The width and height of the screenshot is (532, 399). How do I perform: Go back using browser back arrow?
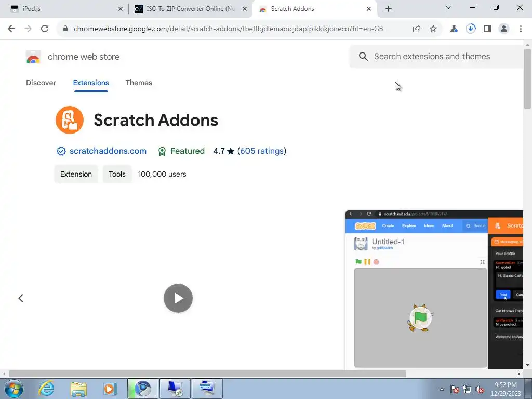11,29
